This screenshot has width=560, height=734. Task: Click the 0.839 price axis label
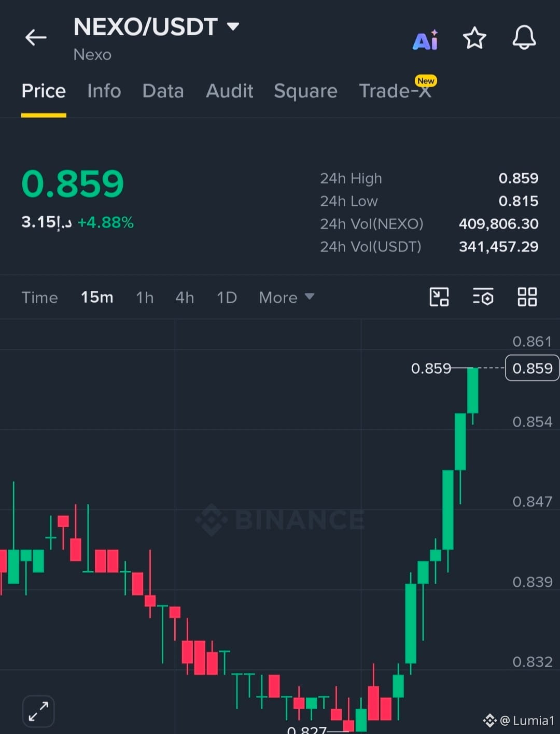coord(533,582)
